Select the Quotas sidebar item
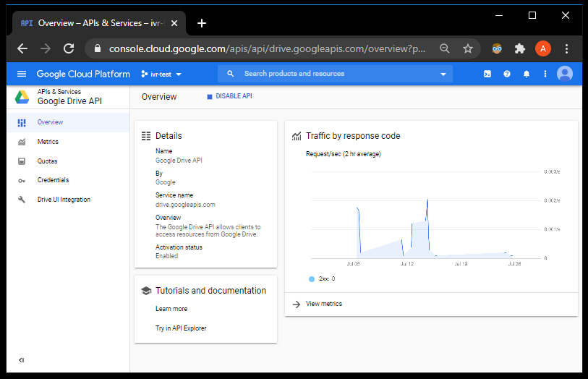The image size is (588, 379). [68, 161]
